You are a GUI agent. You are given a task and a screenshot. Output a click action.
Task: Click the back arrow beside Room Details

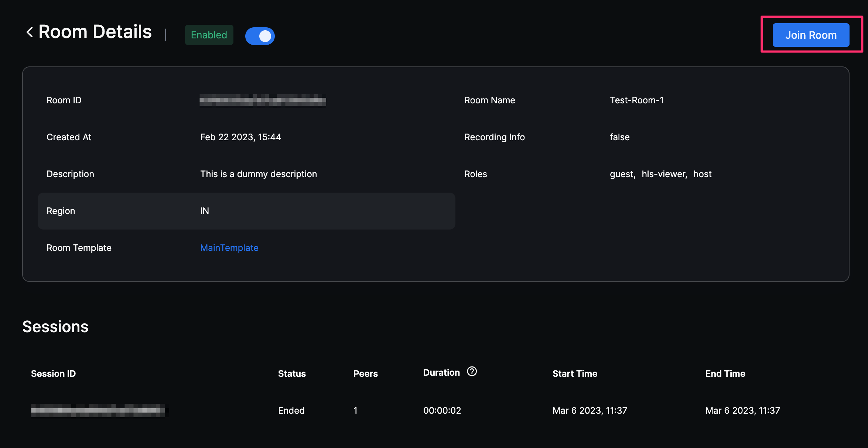pyautogui.click(x=30, y=32)
